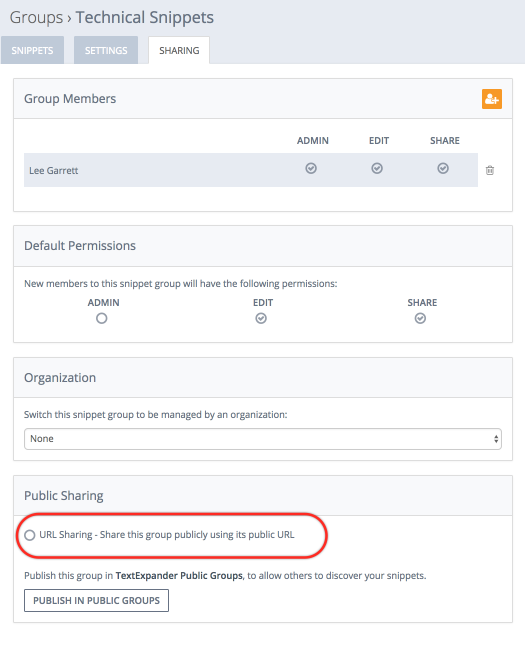Open the TextExpander Public Groups link

pyautogui.click(x=179, y=576)
